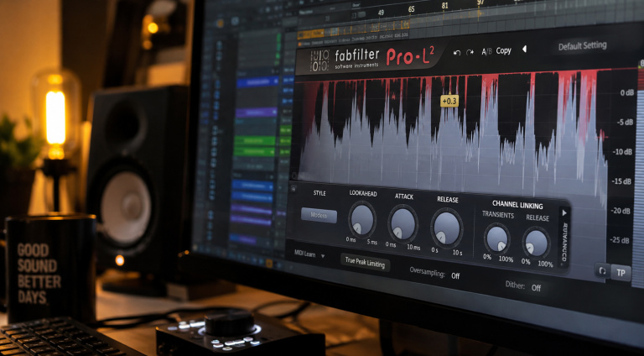
Task: Click the '10 ms' Attack maximum label
Action: pos(413,247)
